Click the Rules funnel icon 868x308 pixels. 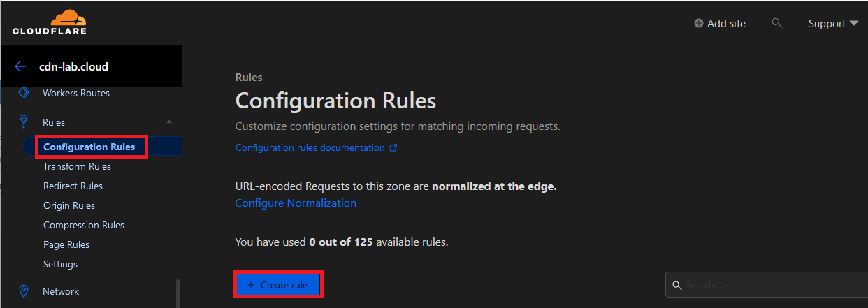[x=24, y=122]
